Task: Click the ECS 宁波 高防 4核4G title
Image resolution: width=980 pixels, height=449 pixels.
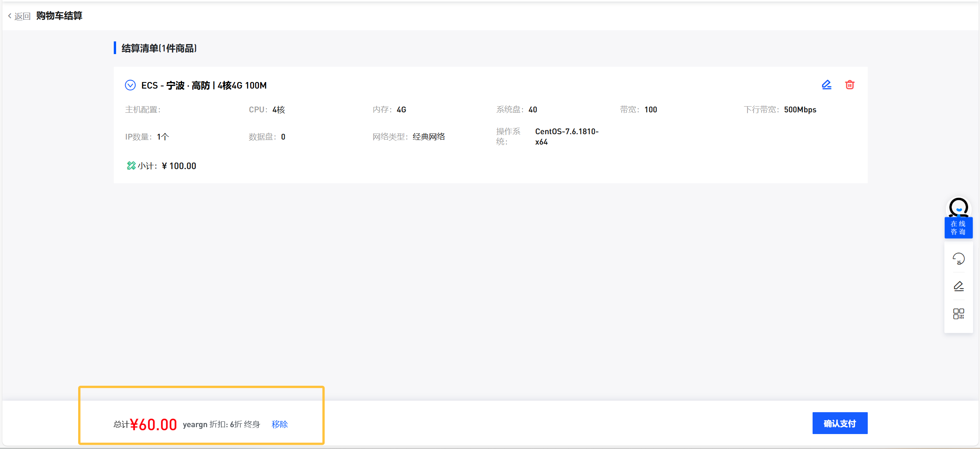Action: click(204, 86)
